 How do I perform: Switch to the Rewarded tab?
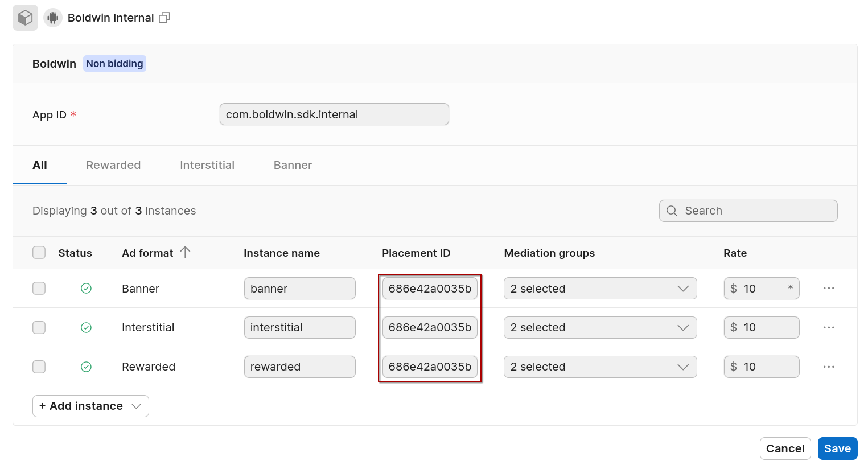pyautogui.click(x=113, y=165)
